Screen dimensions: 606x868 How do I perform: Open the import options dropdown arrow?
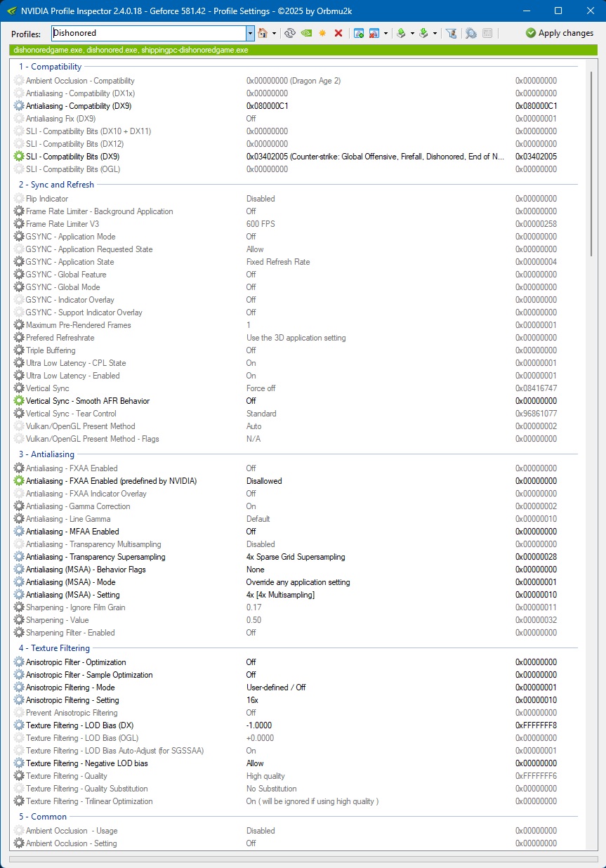(435, 33)
